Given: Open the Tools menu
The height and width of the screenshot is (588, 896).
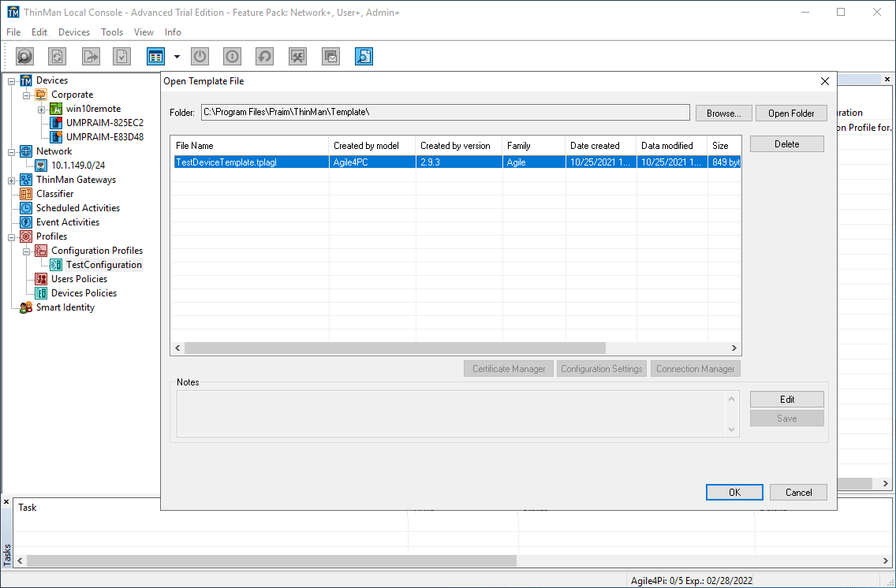Looking at the screenshot, I should click(112, 32).
